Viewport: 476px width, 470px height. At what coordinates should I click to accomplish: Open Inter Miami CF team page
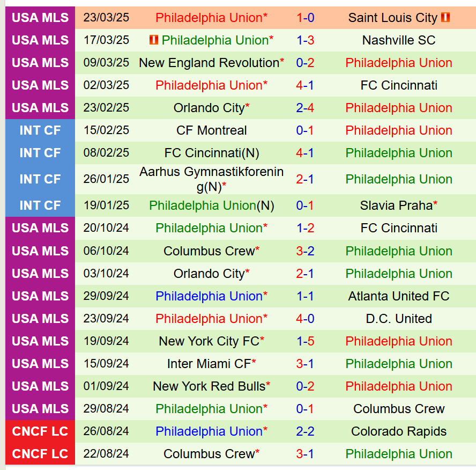209,364
